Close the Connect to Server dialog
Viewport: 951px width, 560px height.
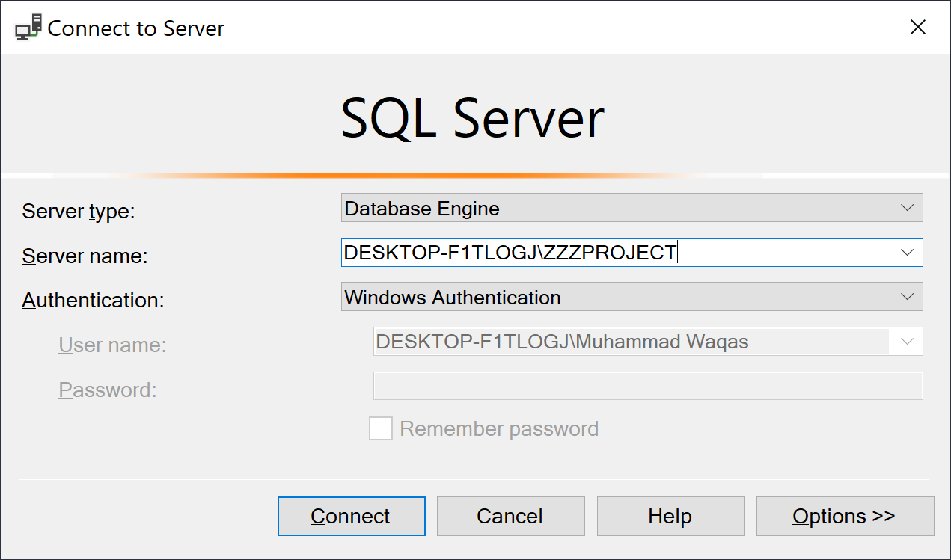(x=918, y=28)
